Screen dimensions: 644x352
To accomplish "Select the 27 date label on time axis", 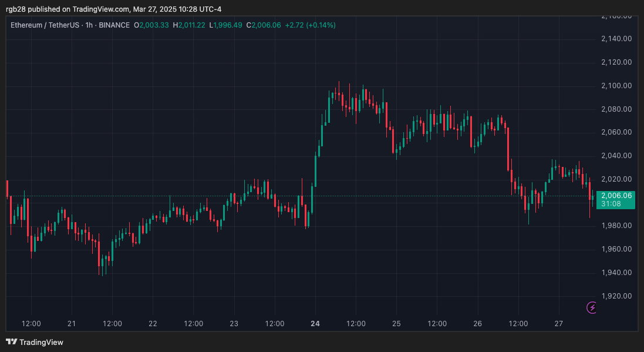I will [x=559, y=324].
